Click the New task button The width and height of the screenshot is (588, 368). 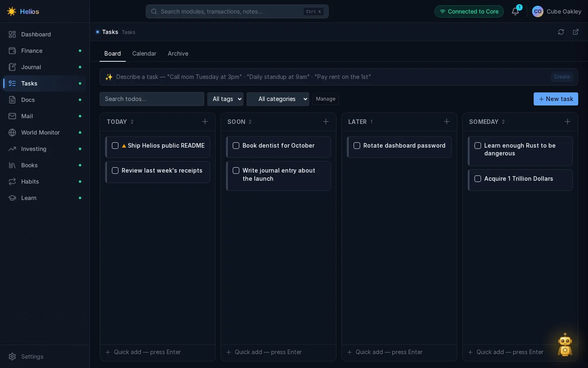(x=556, y=99)
